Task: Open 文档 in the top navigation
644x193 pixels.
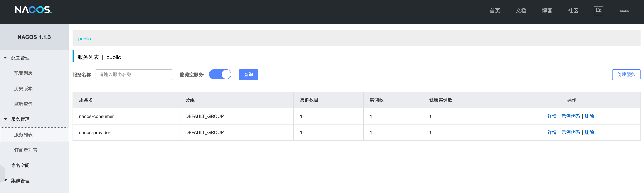Action: [521, 11]
